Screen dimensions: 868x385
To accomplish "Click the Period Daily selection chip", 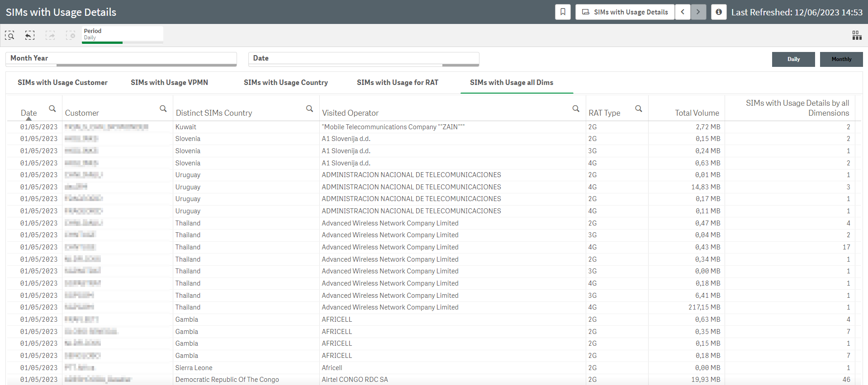I will [x=122, y=34].
